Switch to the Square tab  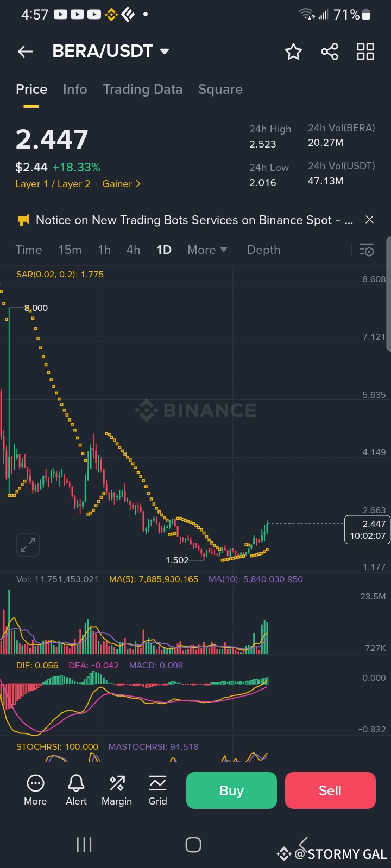click(220, 90)
